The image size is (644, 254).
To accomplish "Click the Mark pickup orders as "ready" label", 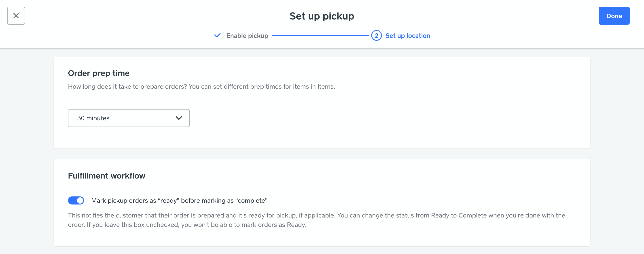I will click(x=179, y=201).
